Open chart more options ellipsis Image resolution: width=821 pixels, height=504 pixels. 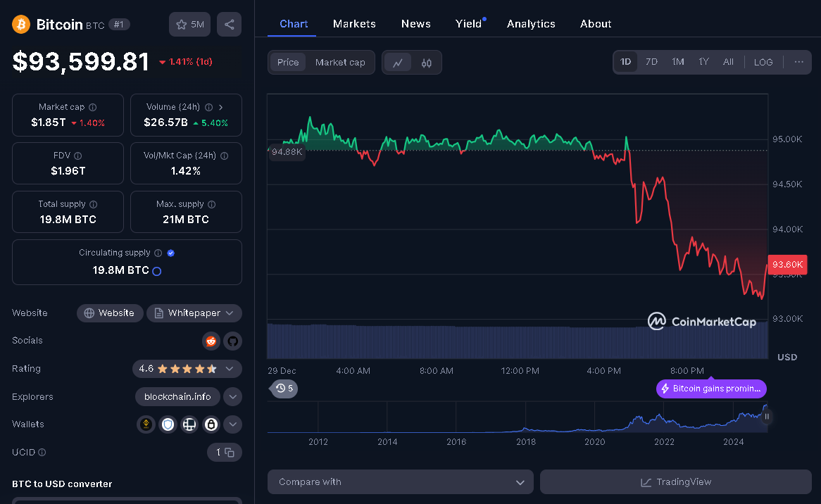point(798,62)
